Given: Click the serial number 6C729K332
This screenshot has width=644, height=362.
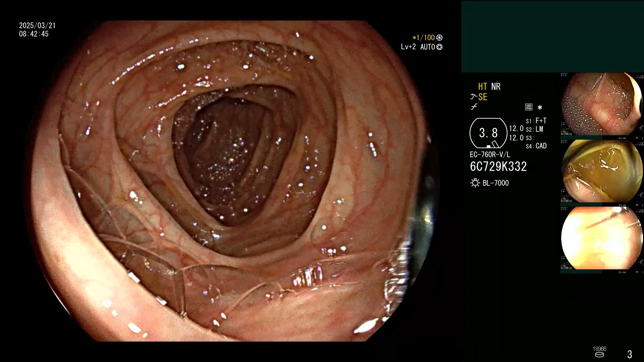Looking at the screenshot, I should pos(498,167).
